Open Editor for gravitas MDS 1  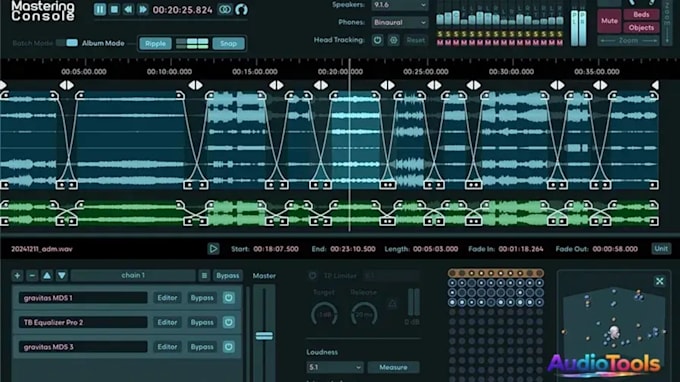coord(167,298)
